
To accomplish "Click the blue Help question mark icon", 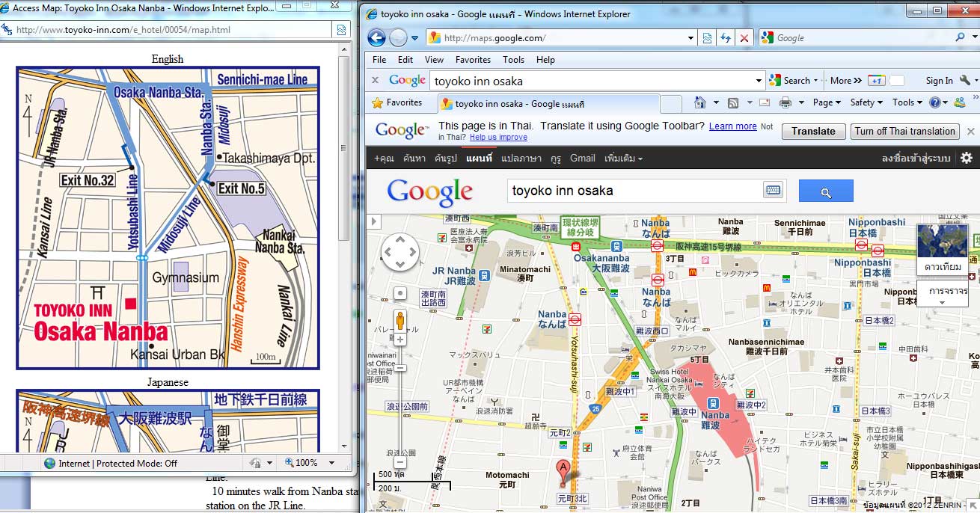I will tap(935, 102).
